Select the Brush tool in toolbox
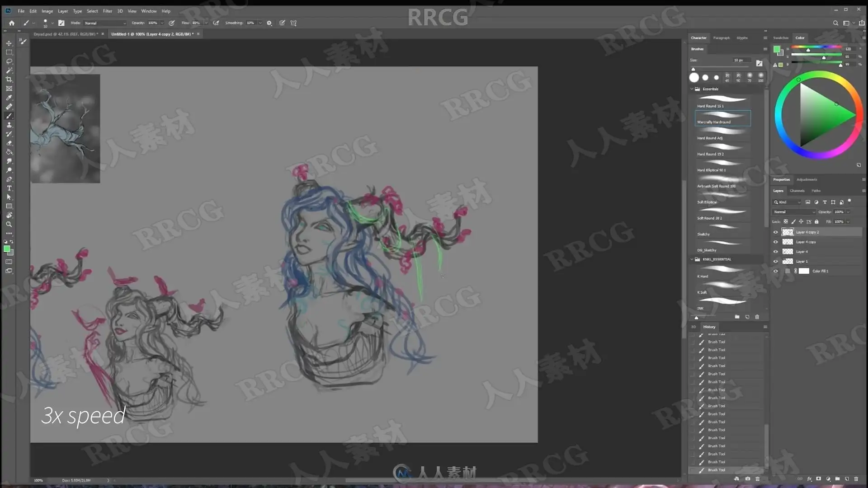868x488 pixels. tap(9, 116)
